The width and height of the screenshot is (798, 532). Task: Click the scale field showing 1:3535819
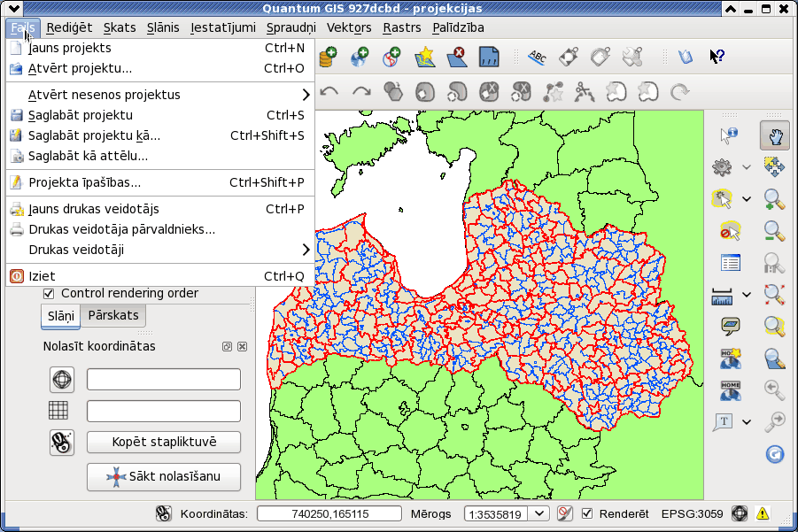point(496,514)
